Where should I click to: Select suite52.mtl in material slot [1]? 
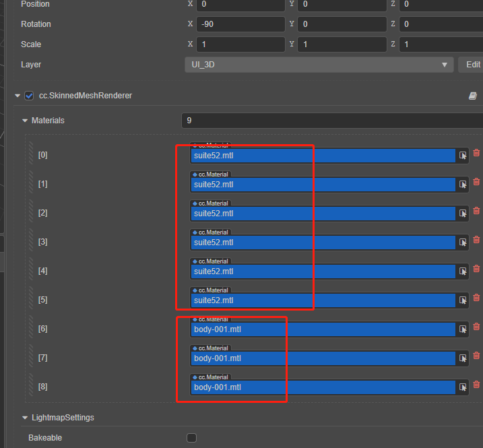(x=323, y=185)
